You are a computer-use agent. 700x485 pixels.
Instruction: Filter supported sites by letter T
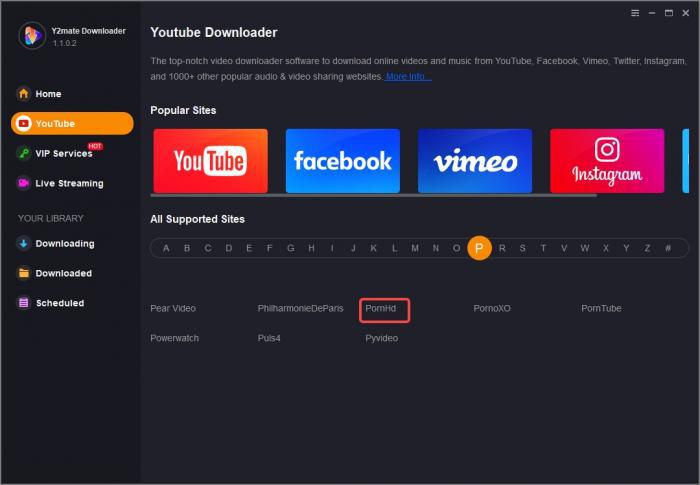(543, 248)
